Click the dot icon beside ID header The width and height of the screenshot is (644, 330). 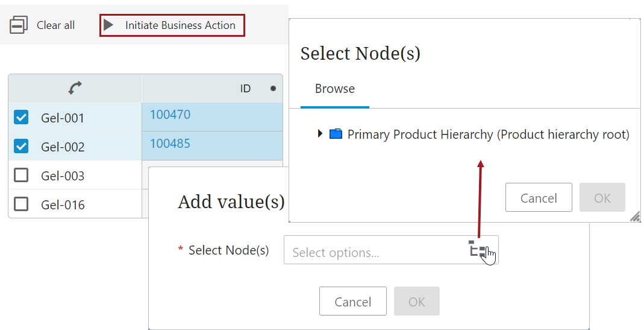(x=273, y=89)
